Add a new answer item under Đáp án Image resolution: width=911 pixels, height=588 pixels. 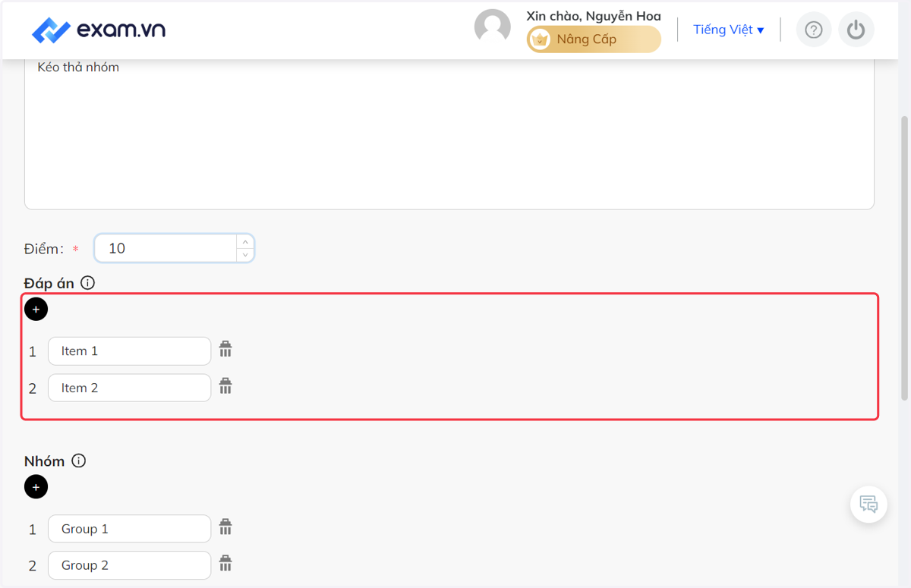point(36,310)
